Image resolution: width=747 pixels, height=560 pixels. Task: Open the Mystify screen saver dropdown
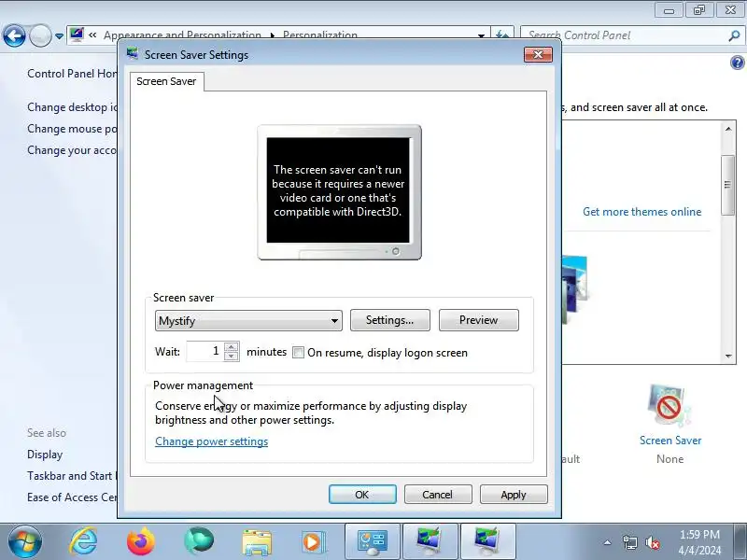(248, 321)
